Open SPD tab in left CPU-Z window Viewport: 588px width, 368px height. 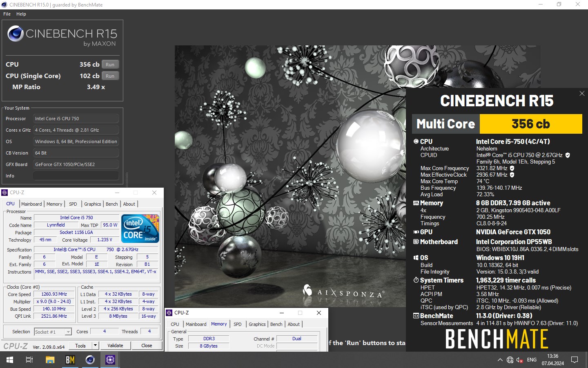pos(73,204)
